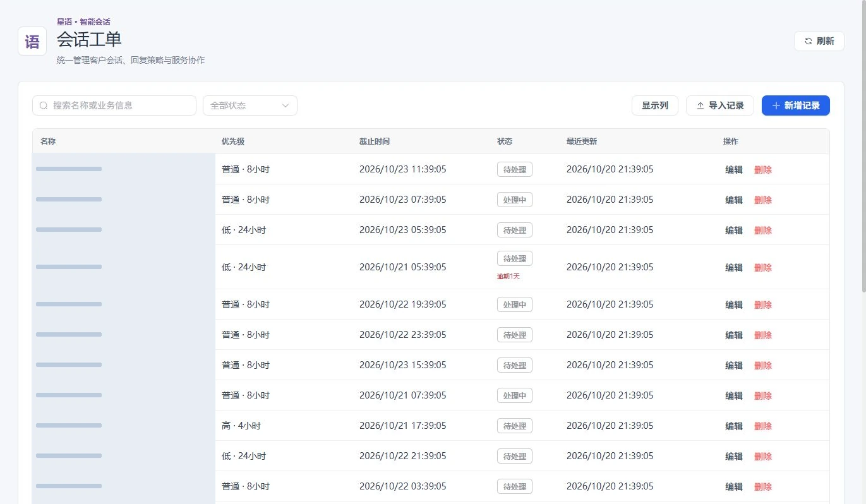The height and width of the screenshot is (504, 866).
Task: Open the 全部状态 filter dropdown
Action: click(250, 105)
